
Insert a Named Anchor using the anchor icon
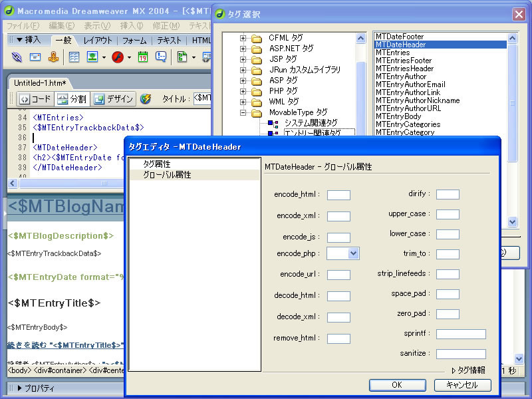tap(53, 58)
